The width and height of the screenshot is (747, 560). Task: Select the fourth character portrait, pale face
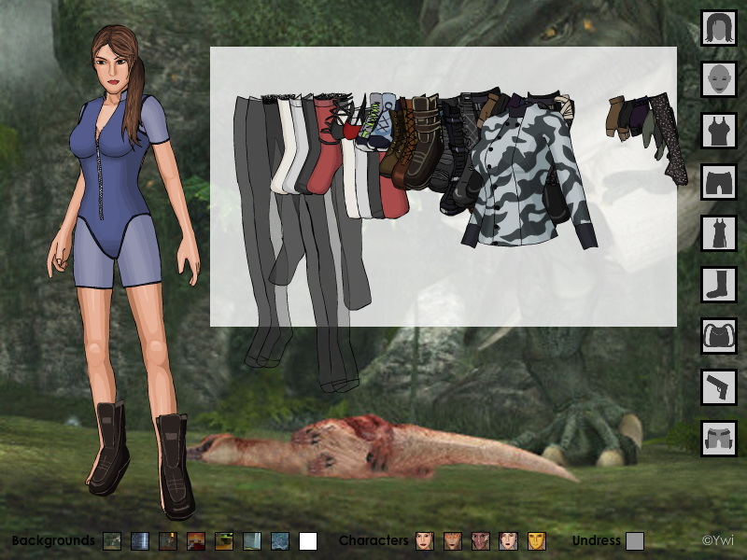508,541
